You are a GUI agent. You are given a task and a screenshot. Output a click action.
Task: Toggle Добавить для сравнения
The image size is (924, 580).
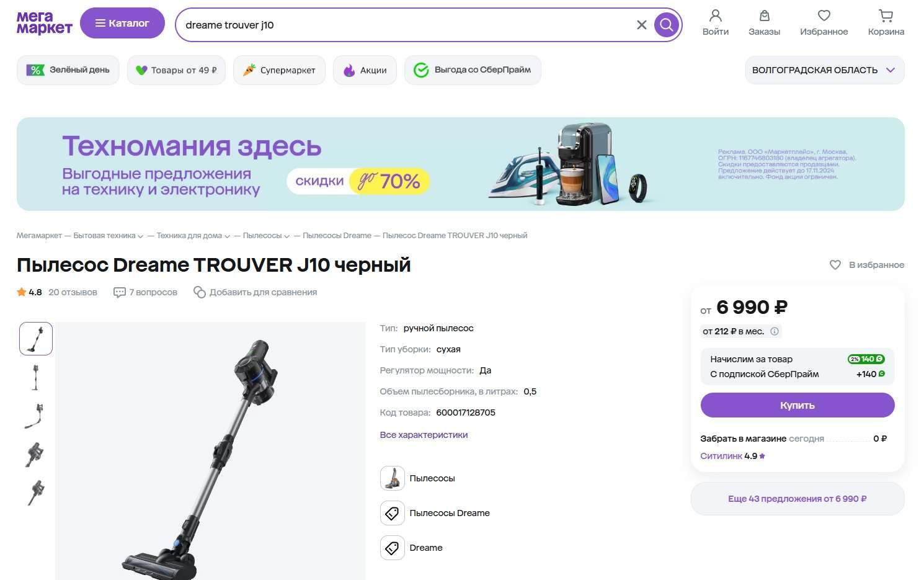point(255,292)
